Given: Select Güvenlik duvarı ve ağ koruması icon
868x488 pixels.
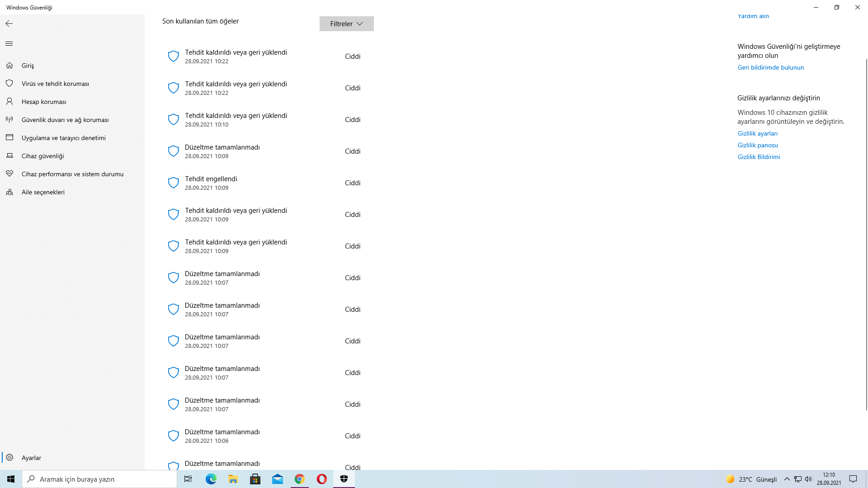Looking at the screenshot, I should point(9,119).
